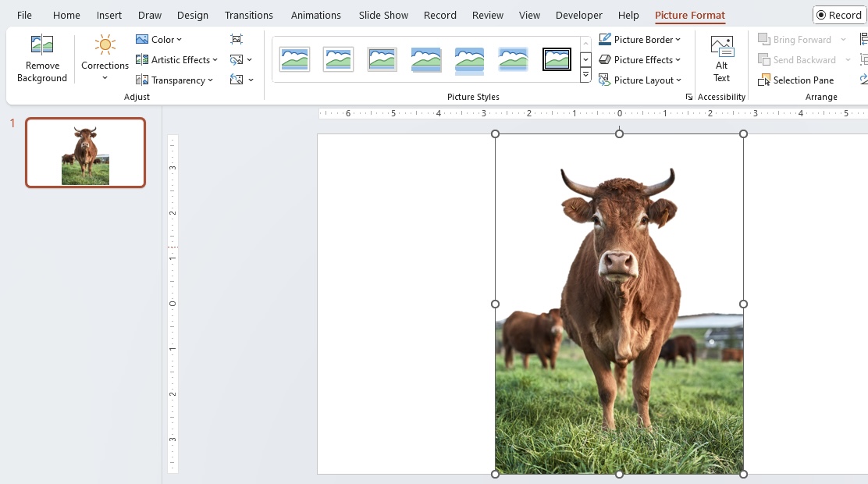Viewport: 868px width, 484px height.
Task: Expand the Artistic Effects dropdown
Action: [x=176, y=60]
